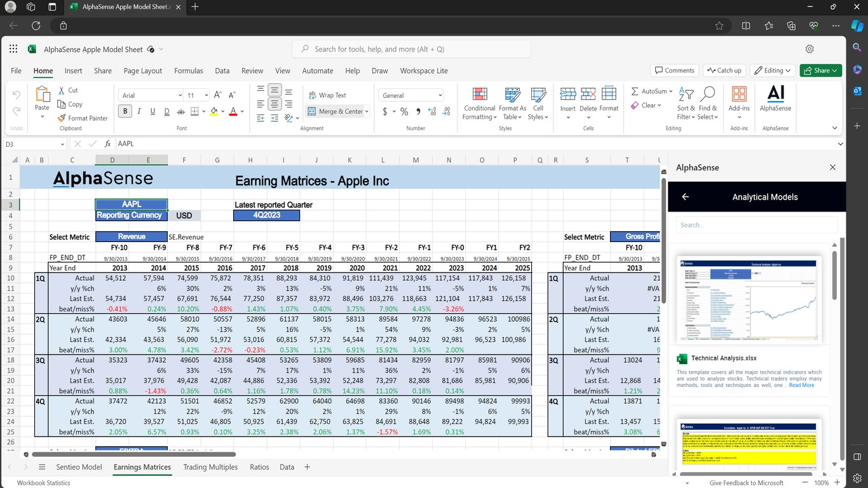Toggle Underline formatting

[x=153, y=112]
